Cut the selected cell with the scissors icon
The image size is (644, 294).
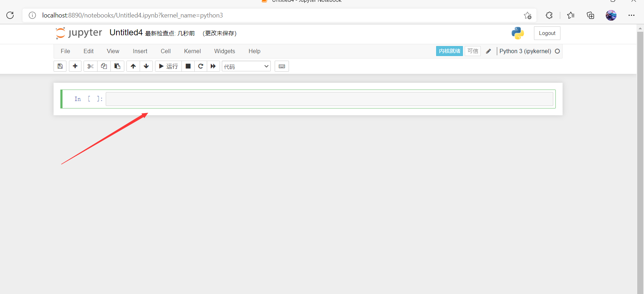pyautogui.click(x=90, y=66)
